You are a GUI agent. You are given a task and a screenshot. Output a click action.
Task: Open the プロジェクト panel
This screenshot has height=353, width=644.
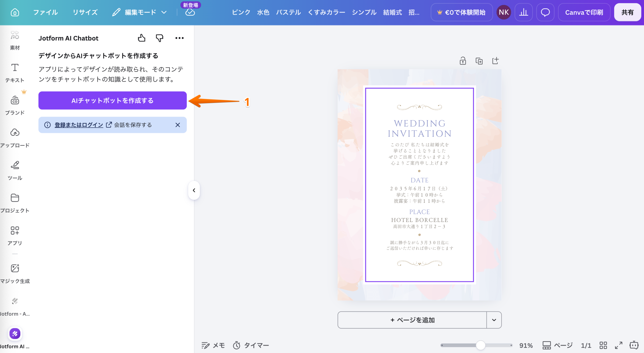[15, 203]
